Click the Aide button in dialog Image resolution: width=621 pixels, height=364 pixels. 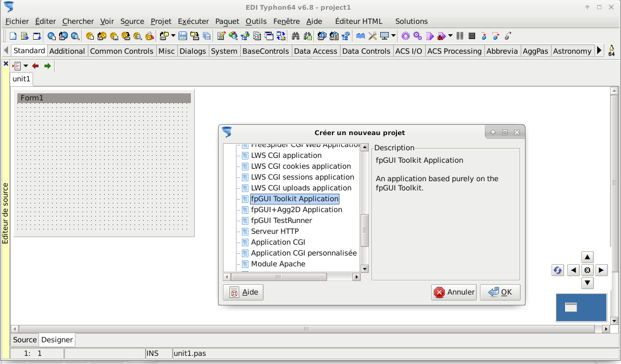click(x=243, y=292)
